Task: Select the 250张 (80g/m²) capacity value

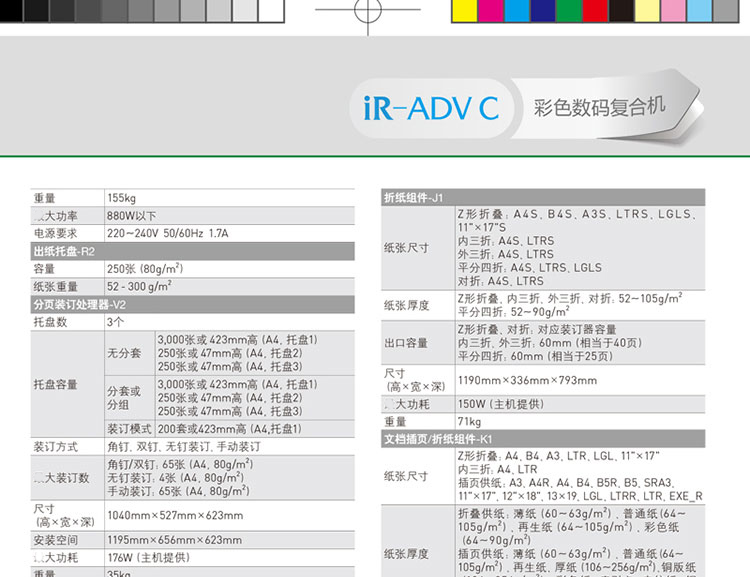Action: click(145, 268)
